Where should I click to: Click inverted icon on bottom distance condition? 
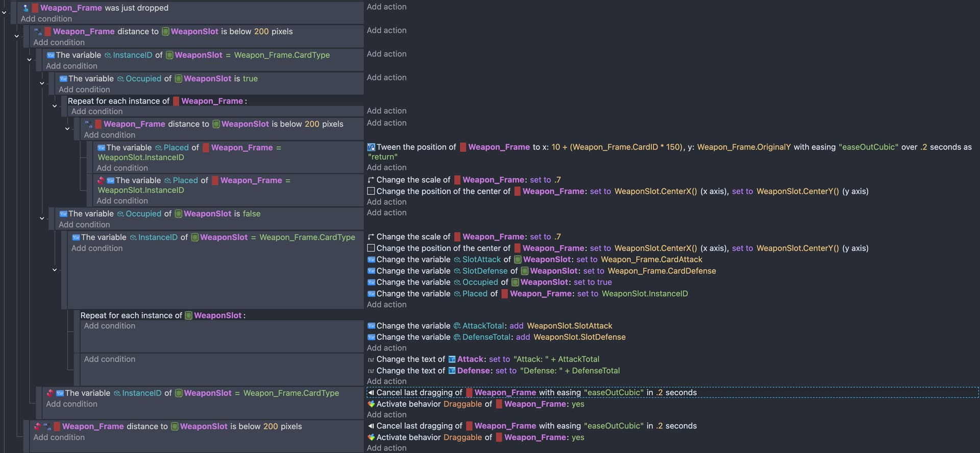37,426
